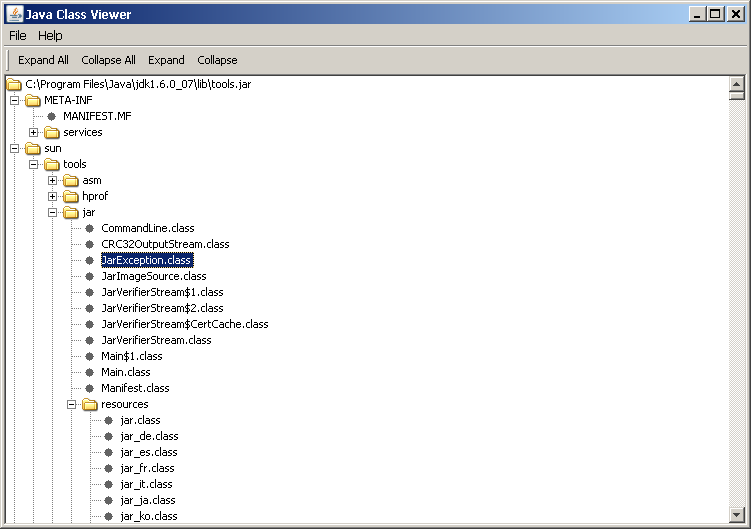Click the services folder icon
This screenshot has width=751, height=529.
click(52, 132)
